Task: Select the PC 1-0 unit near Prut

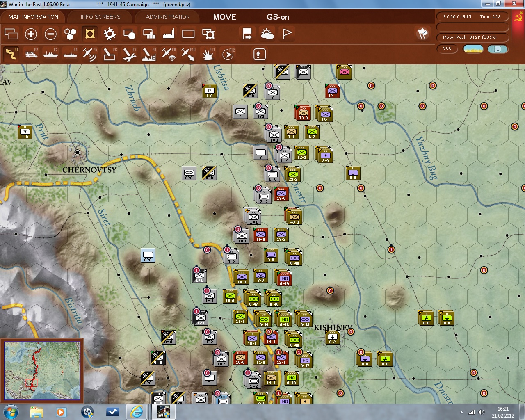Action: click(x=25, y=132)
